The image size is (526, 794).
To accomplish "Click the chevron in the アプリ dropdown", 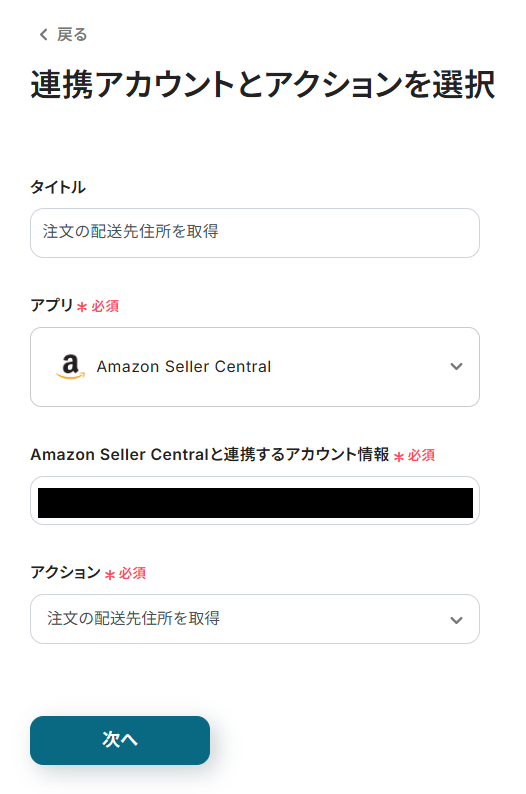I will click(x=456, y=366).
